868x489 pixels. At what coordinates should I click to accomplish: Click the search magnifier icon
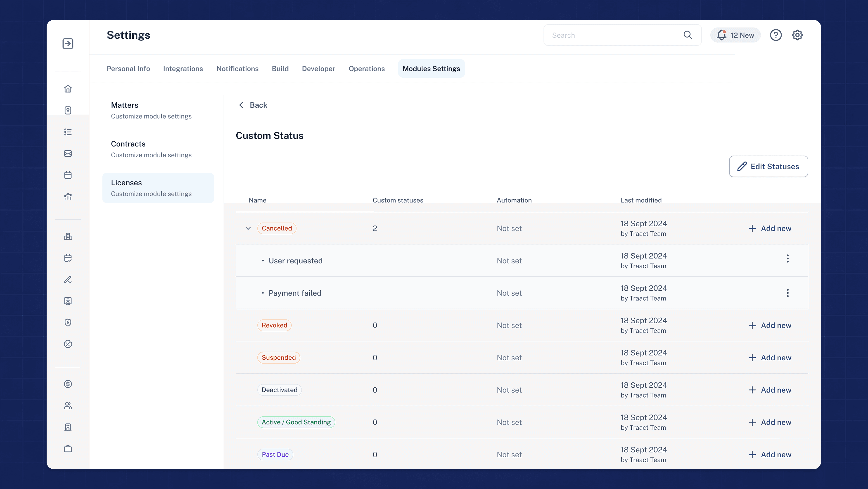tap(688, 35)
